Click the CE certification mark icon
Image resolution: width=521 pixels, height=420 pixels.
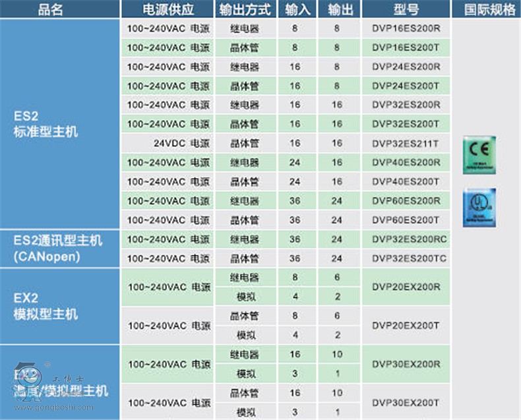click(479, 155)
